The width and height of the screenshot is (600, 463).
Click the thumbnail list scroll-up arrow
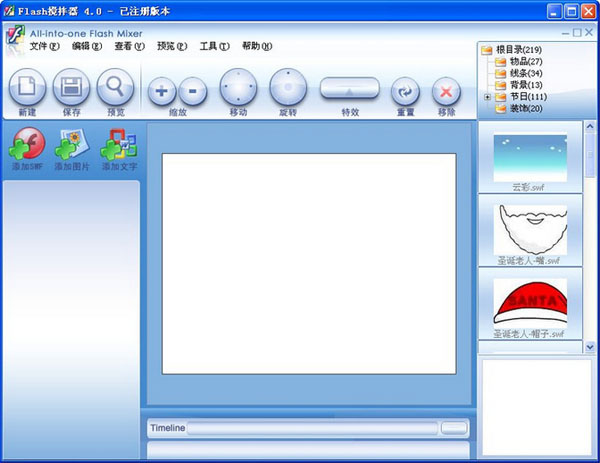[590, 126]
